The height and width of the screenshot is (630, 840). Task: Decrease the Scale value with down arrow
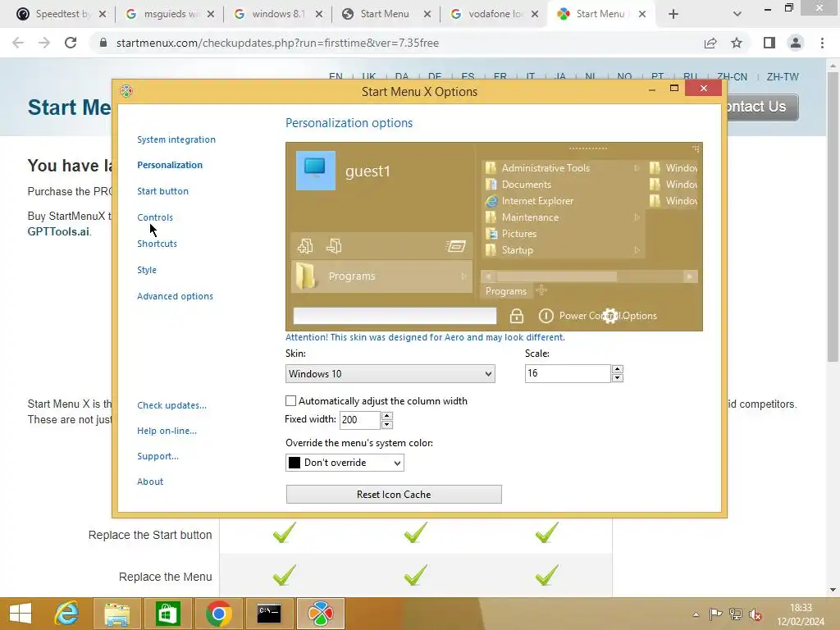tap(617, 378)
